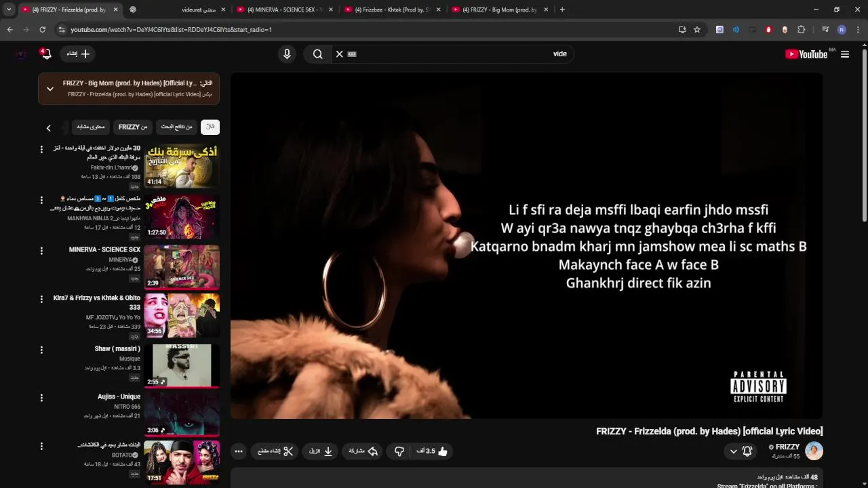Click the YouTube logo
Screen dimensions: 868x488
[806, 54]
